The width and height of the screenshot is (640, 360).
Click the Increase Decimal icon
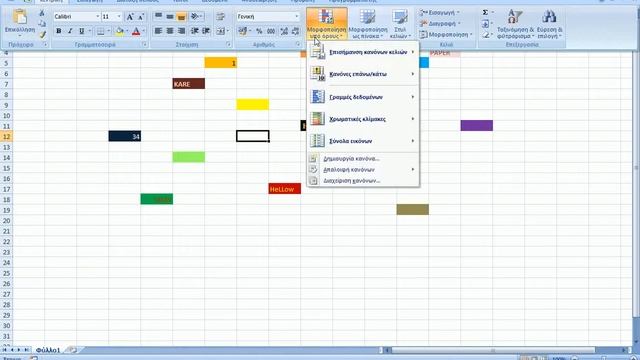tap(284, 31)
